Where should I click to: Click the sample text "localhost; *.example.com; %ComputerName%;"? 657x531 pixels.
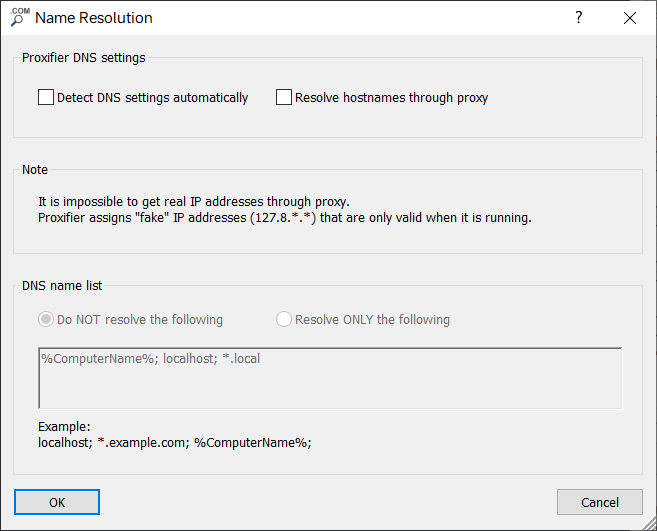175,442
